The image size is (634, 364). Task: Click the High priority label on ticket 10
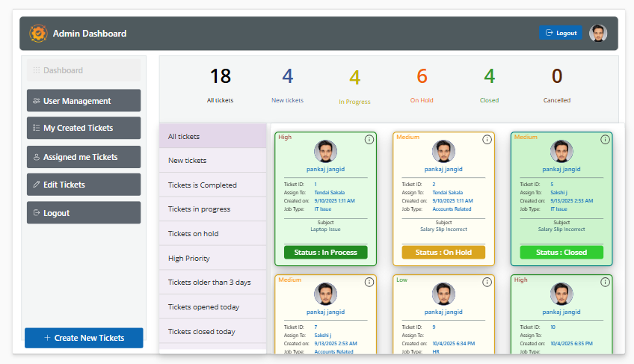(x=521, y=280)
